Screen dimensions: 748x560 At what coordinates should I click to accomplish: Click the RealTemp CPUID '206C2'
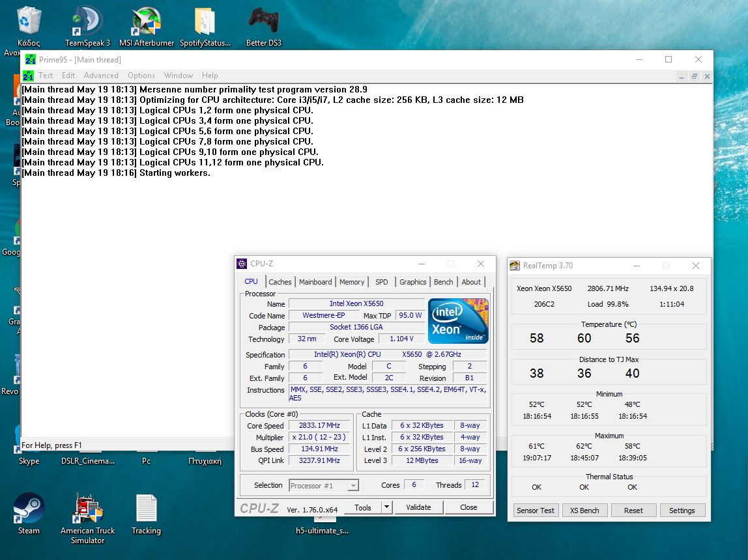point(544,304)
